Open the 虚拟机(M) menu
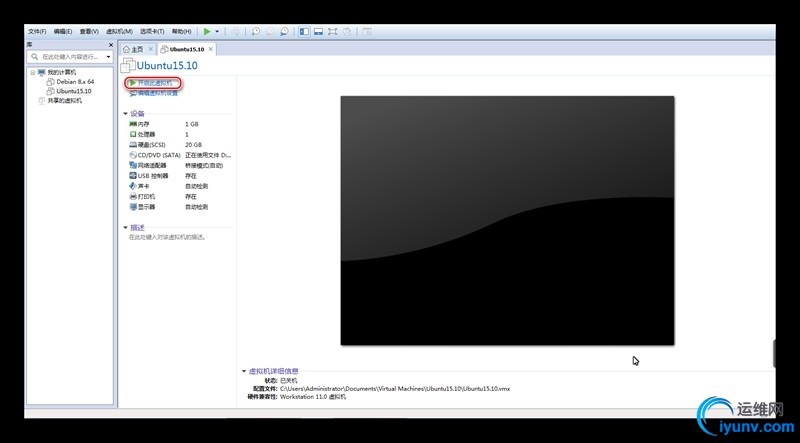 click(x=119, y=32)
